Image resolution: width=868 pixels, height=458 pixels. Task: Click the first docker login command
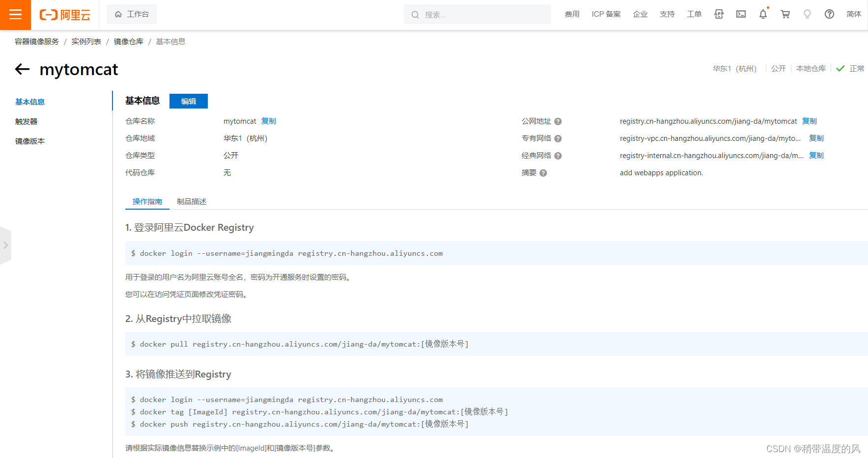[287, 253]
